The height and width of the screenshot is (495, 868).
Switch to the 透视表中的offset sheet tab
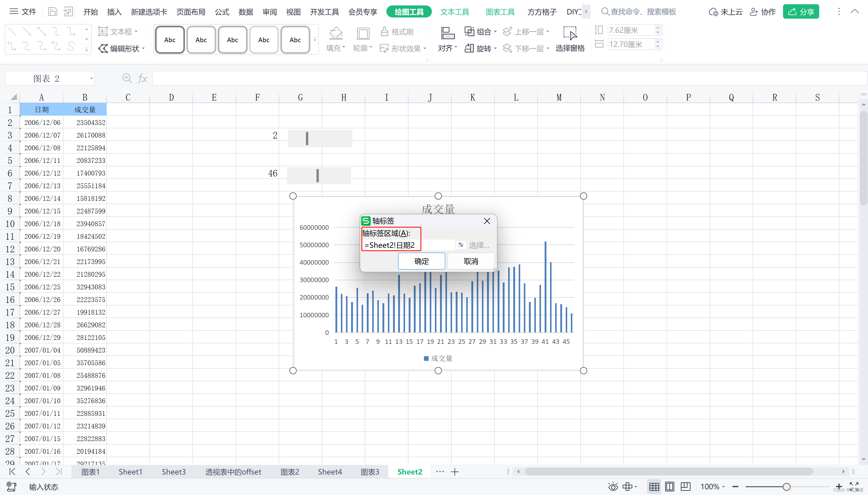coord(233,472)
